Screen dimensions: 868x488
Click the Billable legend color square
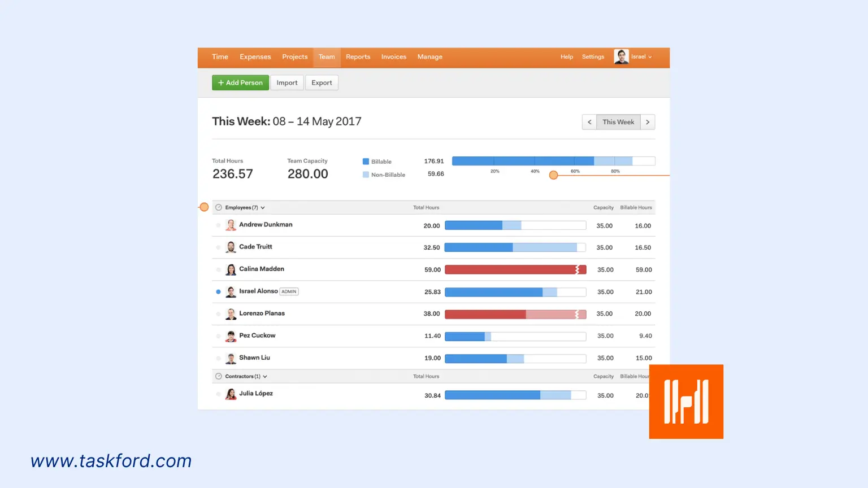pos(364,161)
